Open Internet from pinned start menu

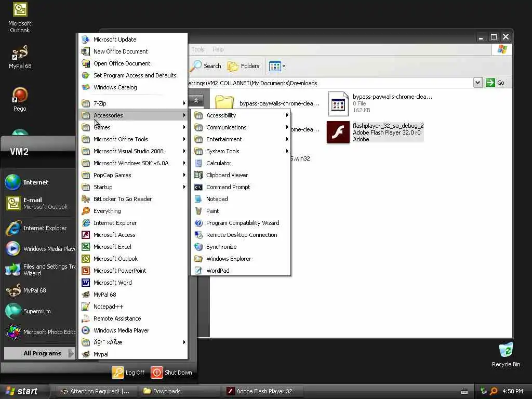coord(39,182)
